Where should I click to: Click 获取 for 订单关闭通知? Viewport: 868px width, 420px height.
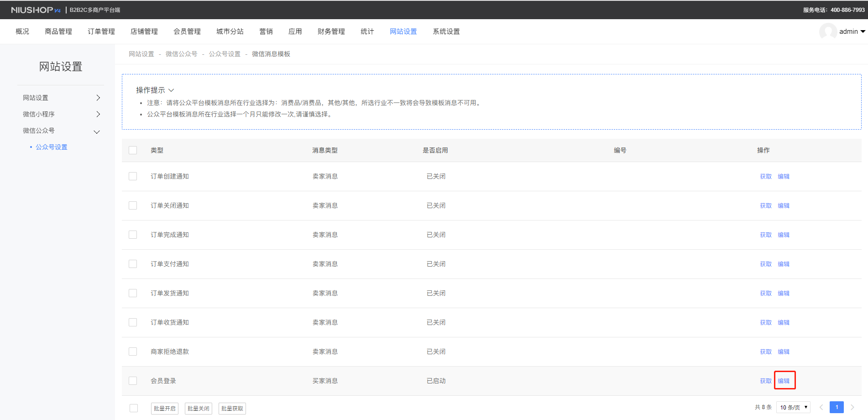point(766,205)
